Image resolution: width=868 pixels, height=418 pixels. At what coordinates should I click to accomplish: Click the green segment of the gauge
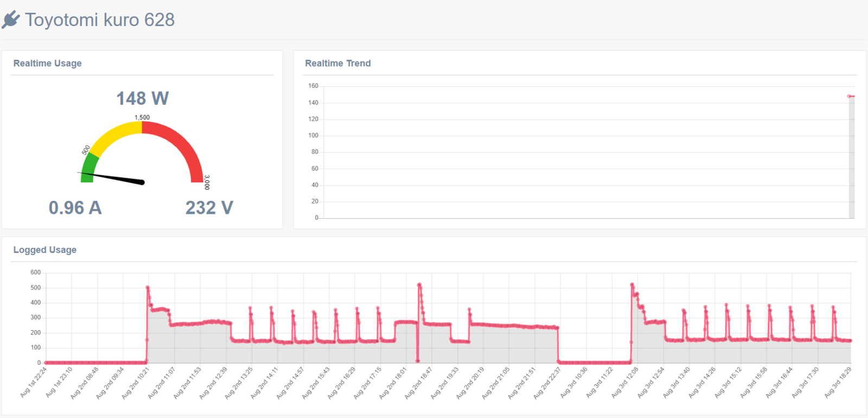[x=89, y=166]
